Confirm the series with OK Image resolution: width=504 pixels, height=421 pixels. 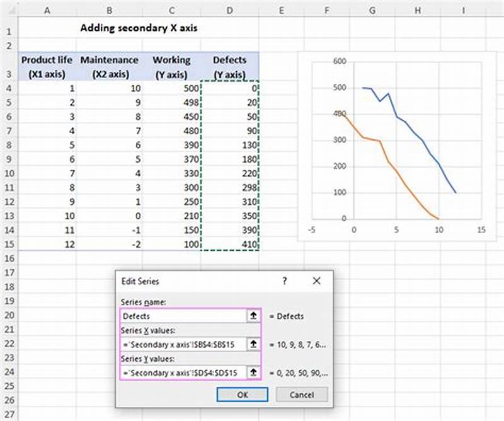point(243,395)
